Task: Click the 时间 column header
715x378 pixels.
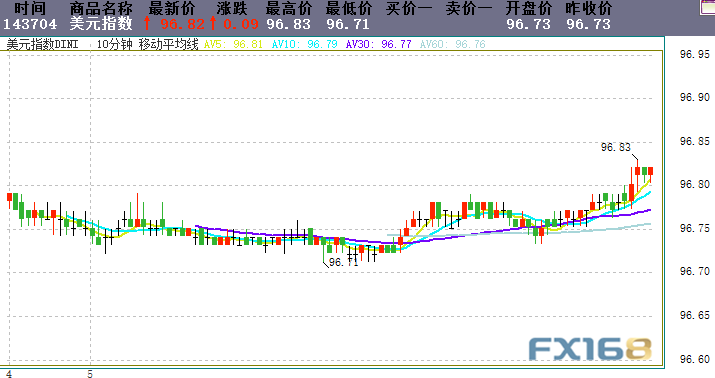Action: (30, 8)
